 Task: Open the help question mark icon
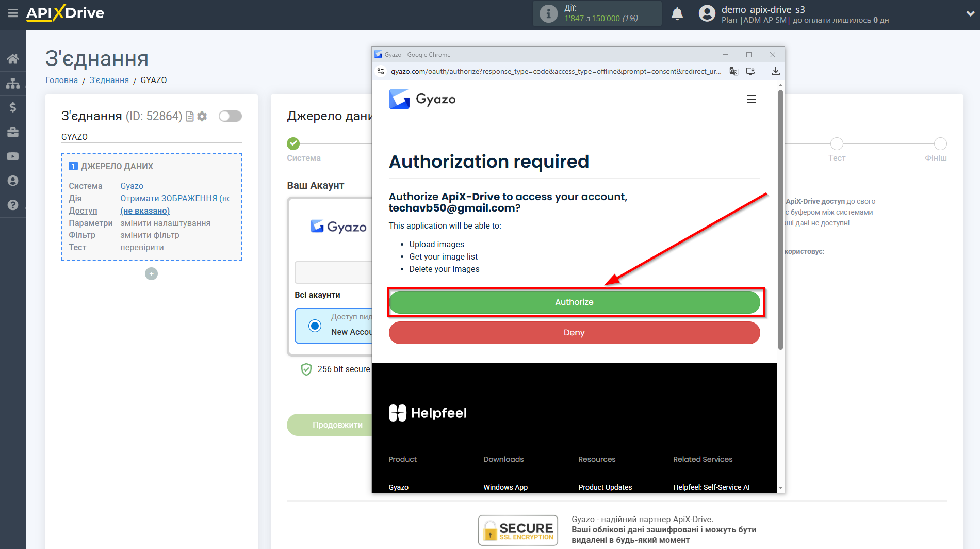coord(12,205)
